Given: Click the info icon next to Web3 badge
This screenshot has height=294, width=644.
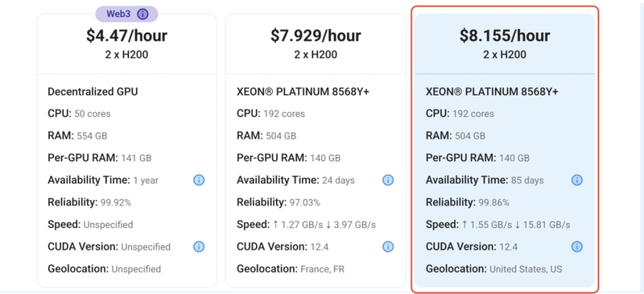Looking at the screenshot, I should (142, 14).
